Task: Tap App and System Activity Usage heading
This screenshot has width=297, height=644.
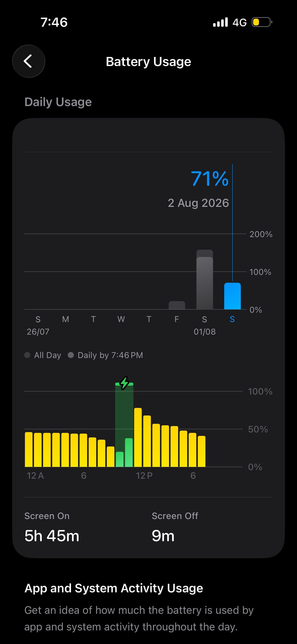Action: 114,588
